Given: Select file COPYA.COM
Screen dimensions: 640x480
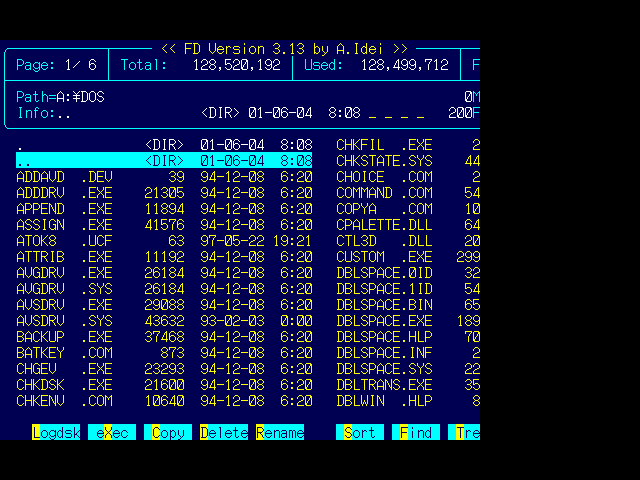Looking at the screenshot, I should pos(408,209).
